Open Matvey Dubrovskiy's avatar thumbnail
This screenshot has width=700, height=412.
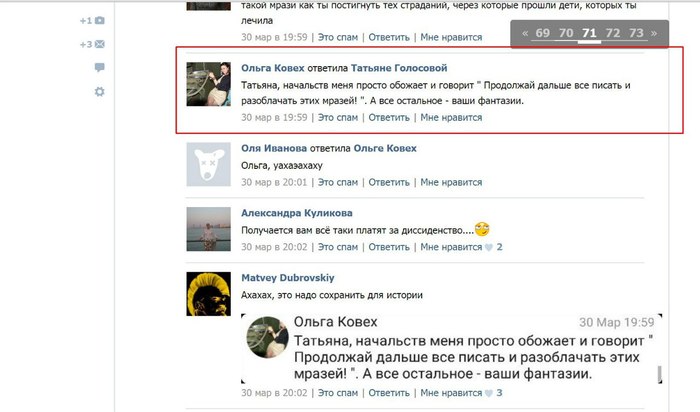[x=208, y=294]
